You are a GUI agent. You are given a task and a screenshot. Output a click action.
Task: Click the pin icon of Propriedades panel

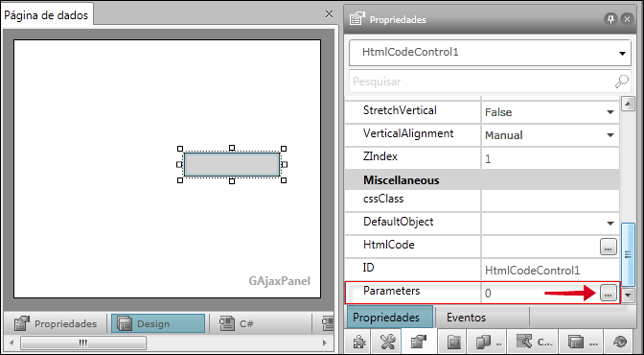coord(610,19)
